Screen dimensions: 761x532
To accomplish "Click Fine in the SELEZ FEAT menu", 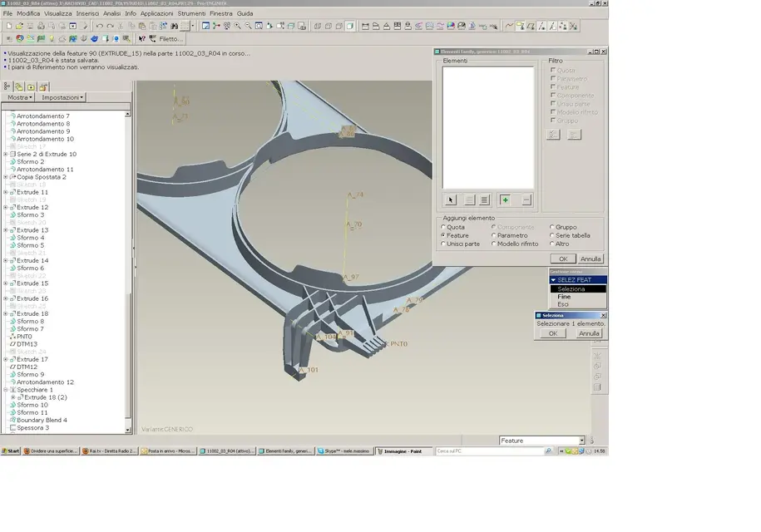I will click(x=564, y=297).
